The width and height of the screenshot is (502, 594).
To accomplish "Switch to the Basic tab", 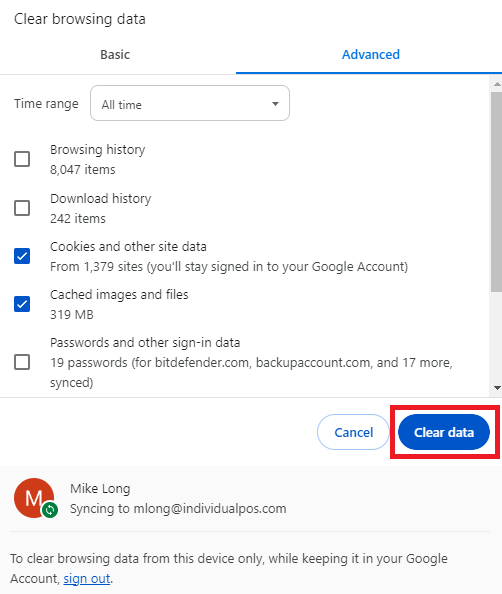I will pos(115,55).
